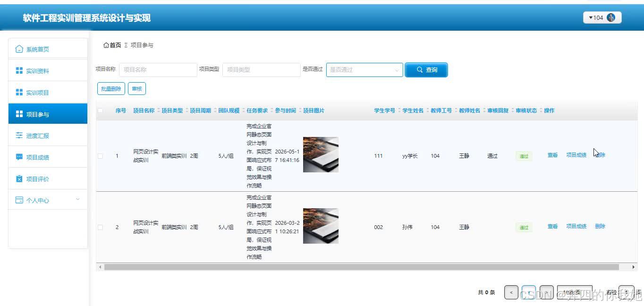
Task: Open 进度汇报 in the sidebar
Action: 48,136
